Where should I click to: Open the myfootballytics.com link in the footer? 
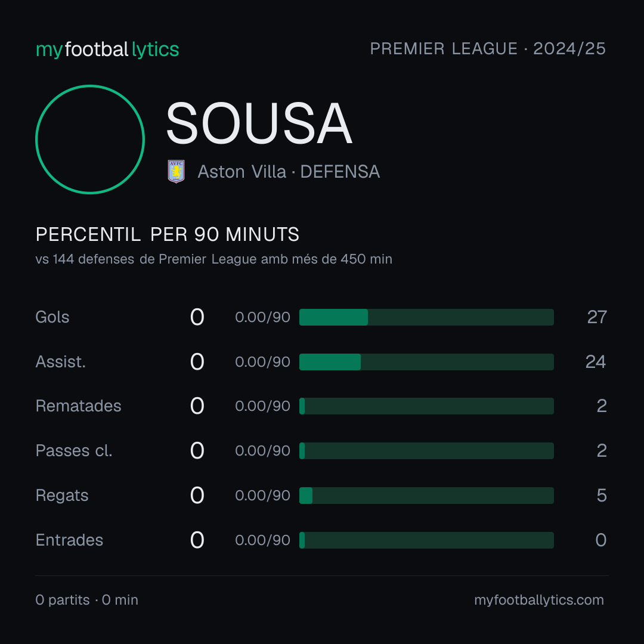[539, 600]
